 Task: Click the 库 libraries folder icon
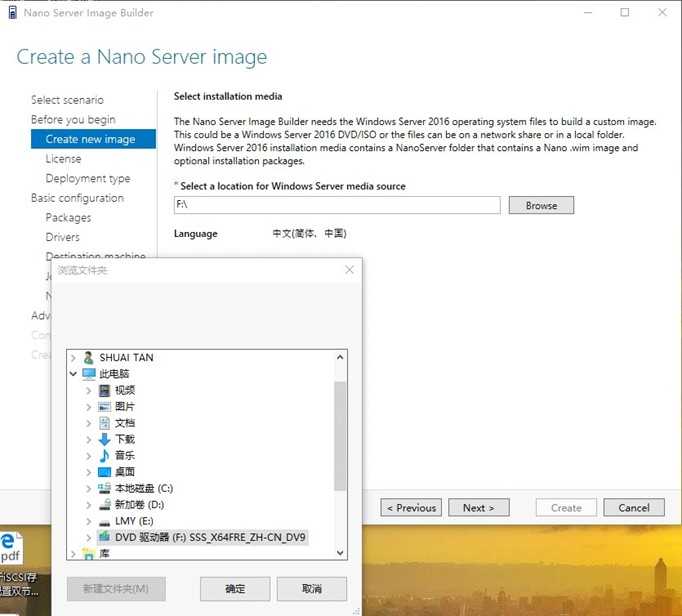click(x=89, y=554)
